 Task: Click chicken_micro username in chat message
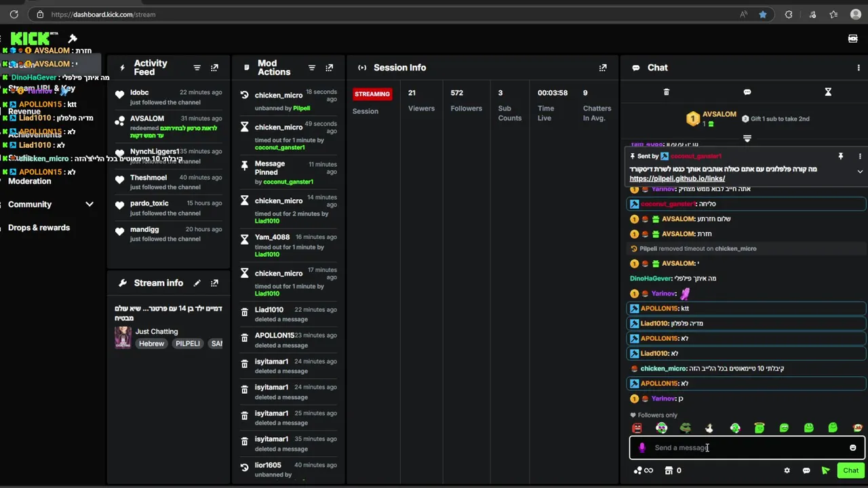[x=664, y=369]
